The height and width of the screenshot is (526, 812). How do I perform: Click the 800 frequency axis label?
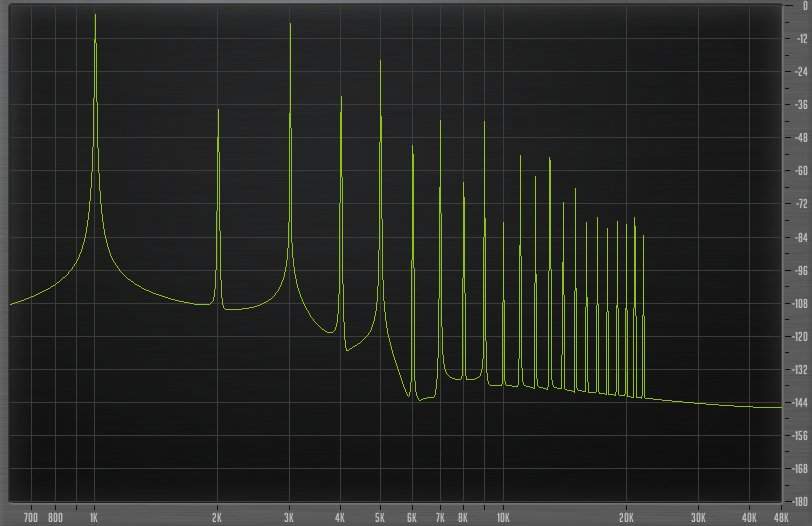point(55,518)
